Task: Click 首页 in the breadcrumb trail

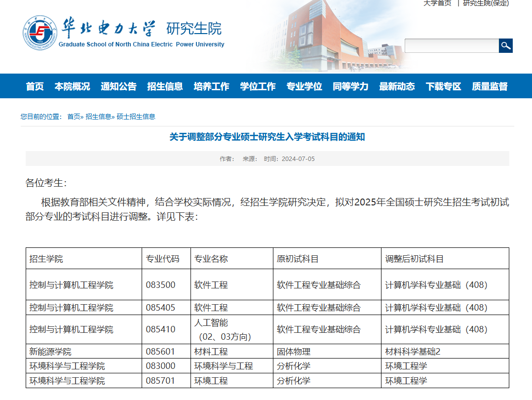Action: pyautogui.click(x=74, y=117)
